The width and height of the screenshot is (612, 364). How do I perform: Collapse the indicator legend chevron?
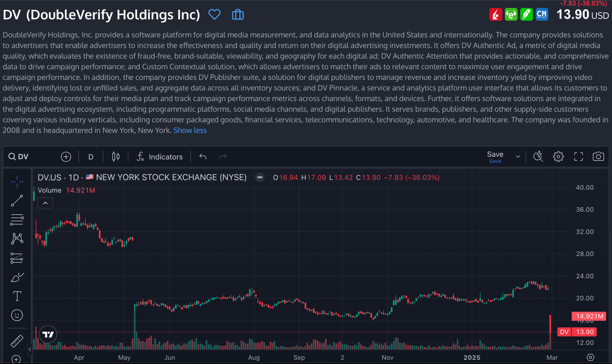coord(46,203)
